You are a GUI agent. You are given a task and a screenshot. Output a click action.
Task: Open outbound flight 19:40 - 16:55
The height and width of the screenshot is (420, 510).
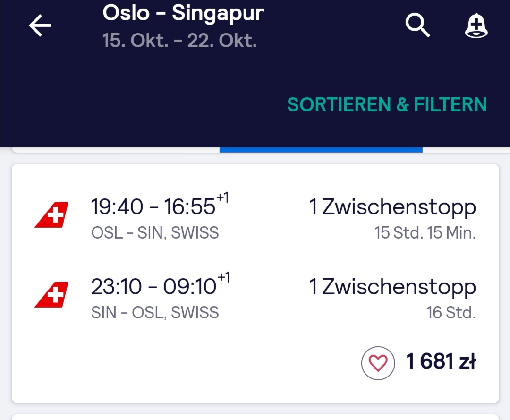[160, 205]
